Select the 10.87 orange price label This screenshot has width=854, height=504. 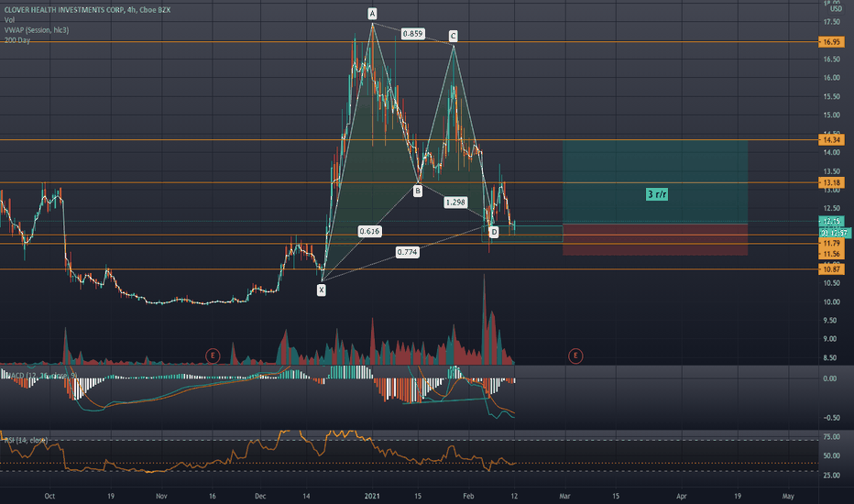(831, 269)
